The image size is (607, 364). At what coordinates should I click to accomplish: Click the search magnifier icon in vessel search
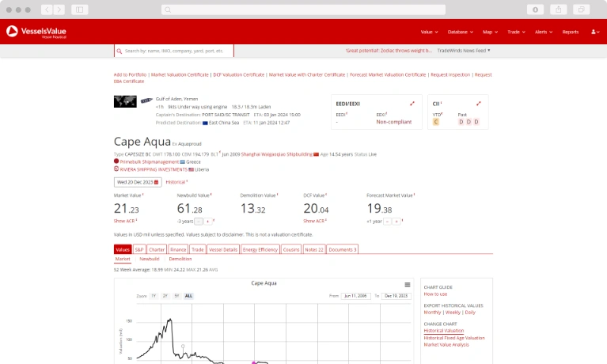tap(120, 51)
